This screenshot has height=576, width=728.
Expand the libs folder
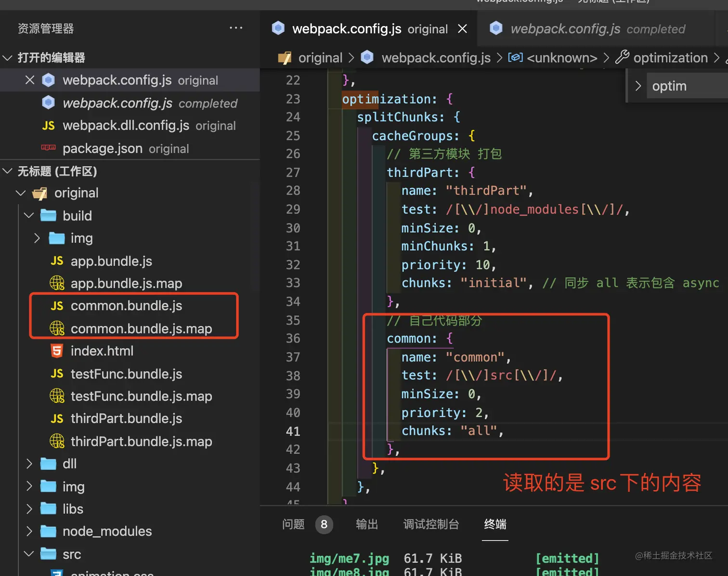pyautogui.click(x=29, y=509)
